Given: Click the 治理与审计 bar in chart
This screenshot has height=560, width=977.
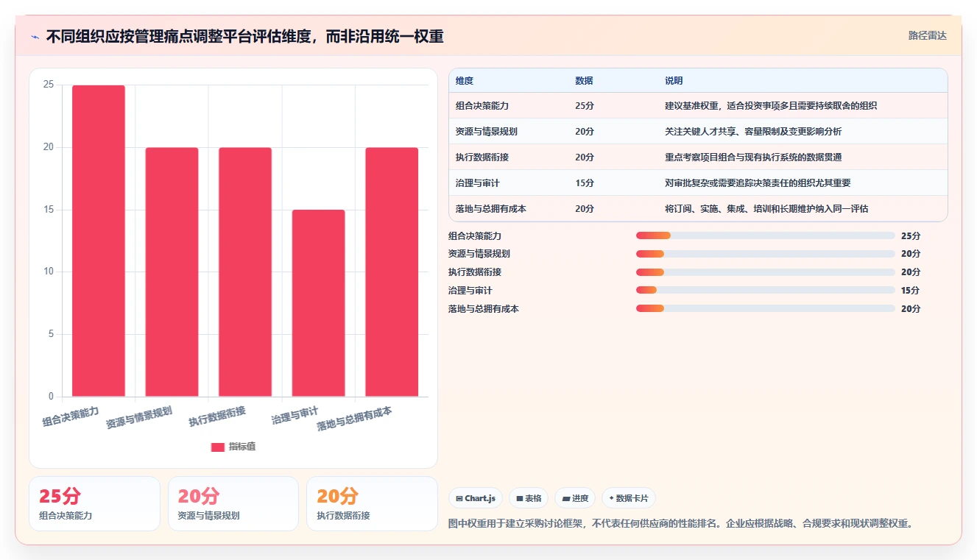Looking at the screenshot, I should (x=318, y=303).
